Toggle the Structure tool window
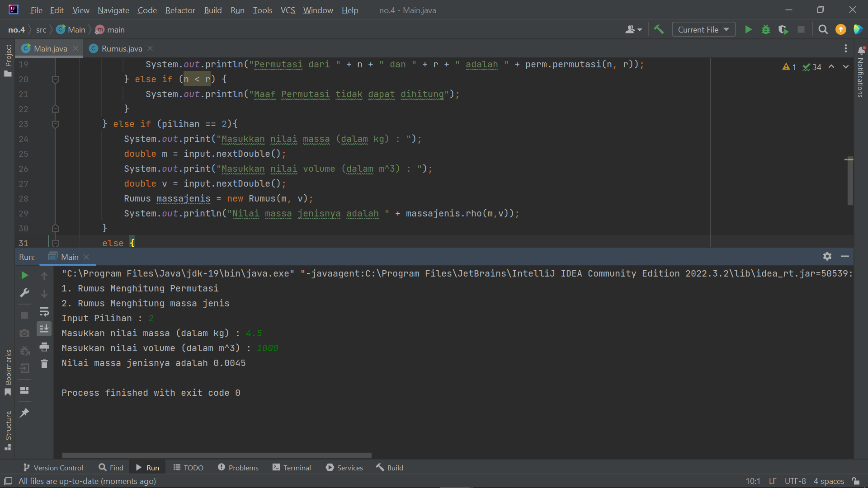Image resolution: width=868 pixels, height=488 pixels. point(9,430)
